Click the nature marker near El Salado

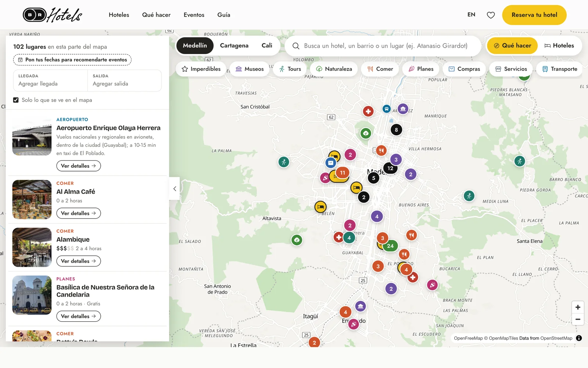(297, 240)
